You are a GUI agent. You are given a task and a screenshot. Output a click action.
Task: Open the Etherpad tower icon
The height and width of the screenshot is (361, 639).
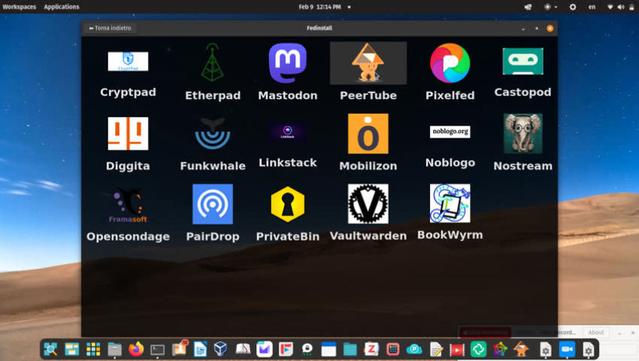click(x=212, y=62)
